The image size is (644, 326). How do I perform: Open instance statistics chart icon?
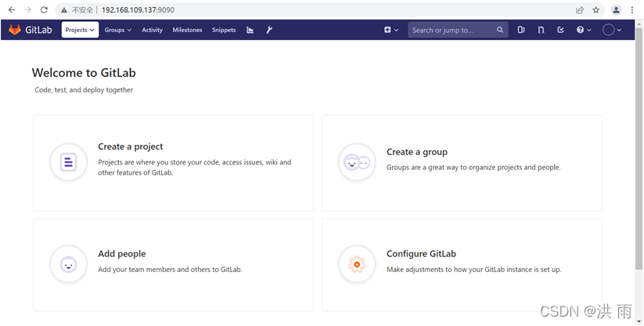click(x=250, y=30)
